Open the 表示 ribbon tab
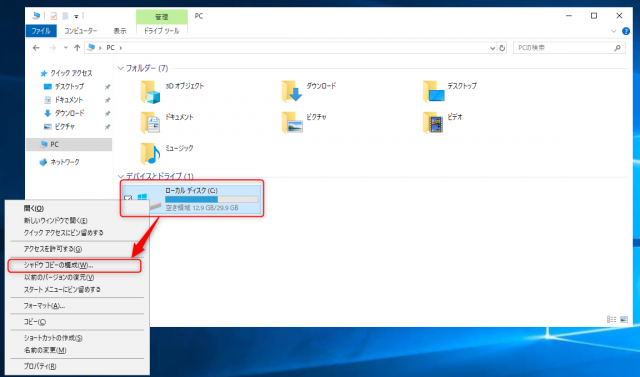This screenshot has height=377, width=640. pyautogui.click(x=120, y=31)
